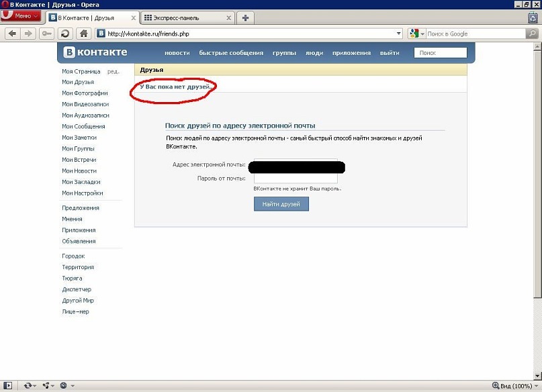Open Предложения in sidebar
Screen dimensions: 542x392
(x=81, y=208)
